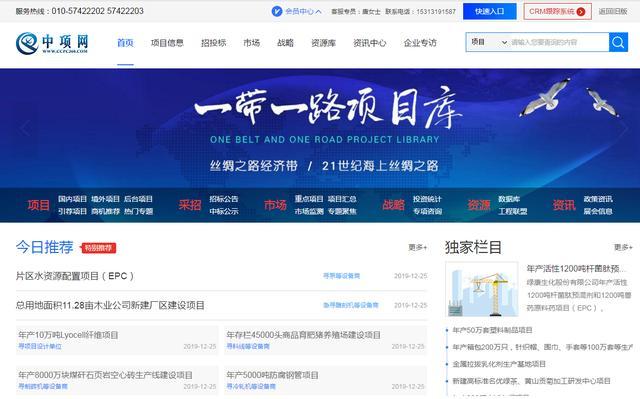Open the 项目信息 nav menu
This screenshot has width=640, height=399.
[167, 42]
